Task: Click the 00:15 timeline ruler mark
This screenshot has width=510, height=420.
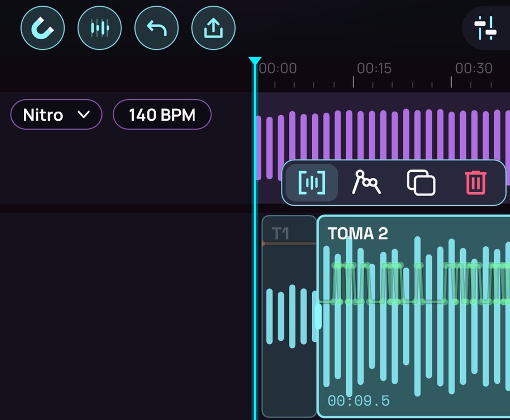Action: pos(374,69)
